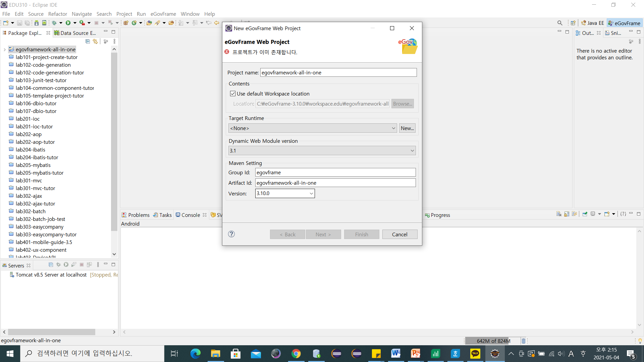Image resolution: width=644 pixels, height=362 pixels.
Task: Expand egovframework-all-in-one tree node
Action: tap(4, 50)
